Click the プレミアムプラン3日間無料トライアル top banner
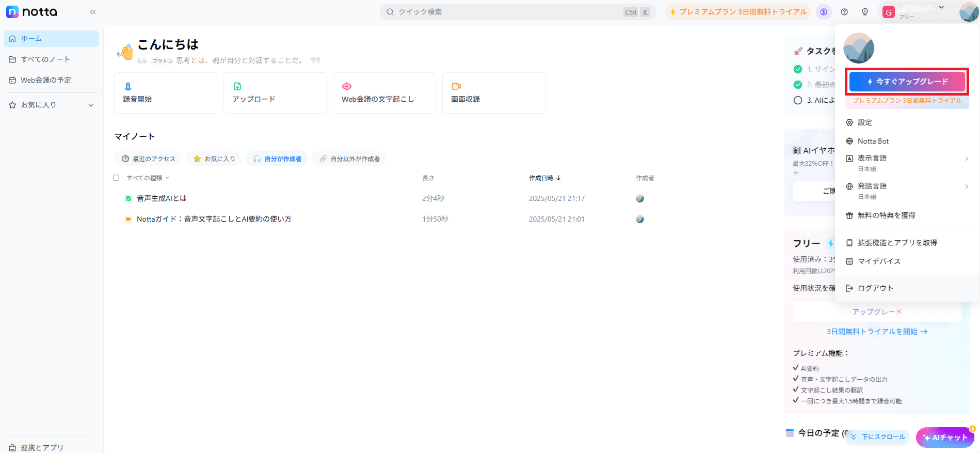The image size is (980, 453). (738, 12)
